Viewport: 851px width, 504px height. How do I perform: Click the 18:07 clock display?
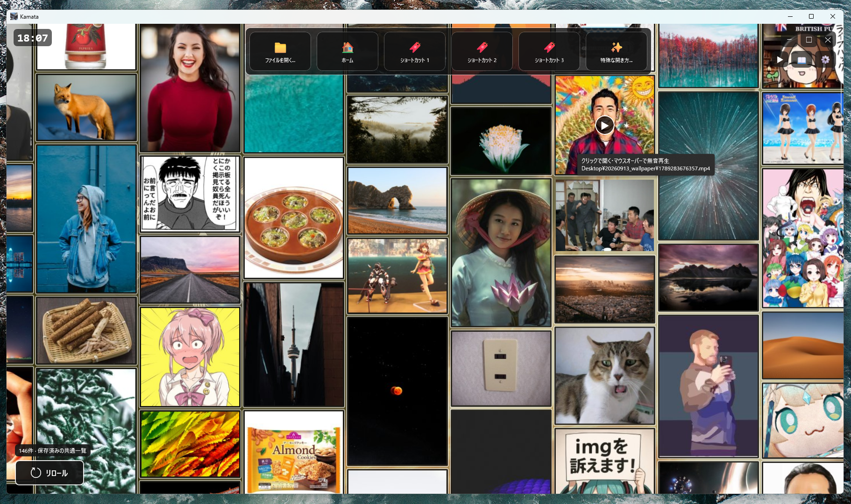tap(33, 38)
